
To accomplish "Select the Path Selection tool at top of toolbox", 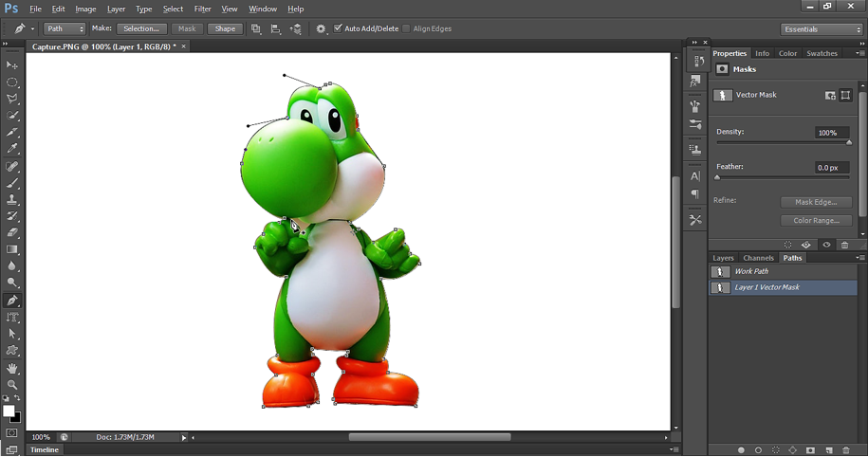I will pos(11,65).
